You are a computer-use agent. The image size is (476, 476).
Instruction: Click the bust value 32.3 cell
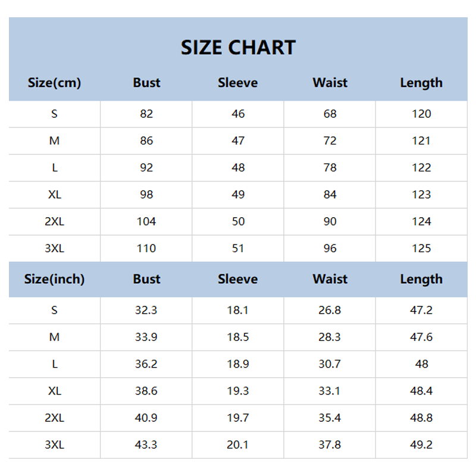[146, 310]
